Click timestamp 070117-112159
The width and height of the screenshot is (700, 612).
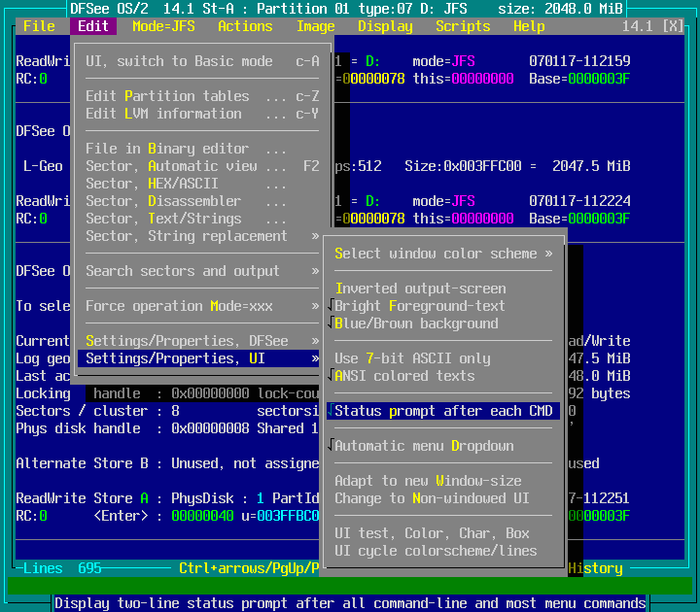tap(579, 61)
